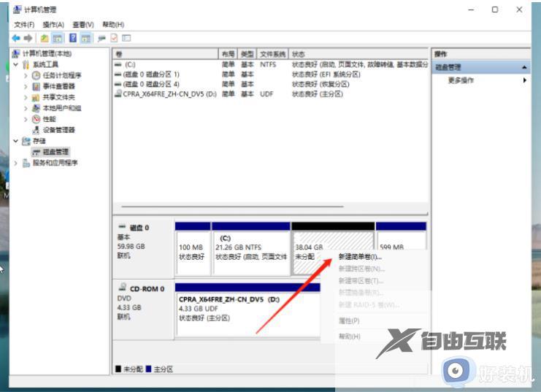Image resolution: width=541 pixels, height=392 pixels.
Task: Click the Forward arrow toolbar icon
Action: pos(28,38)
